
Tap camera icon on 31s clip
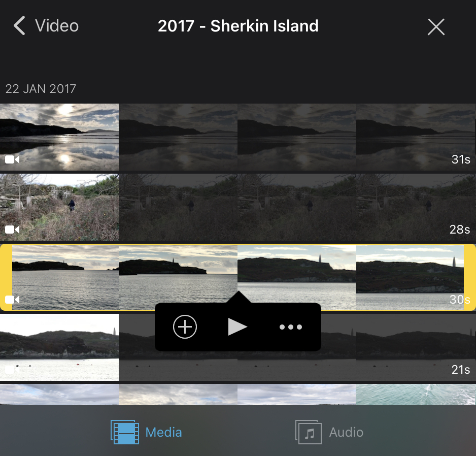[12, 159]
